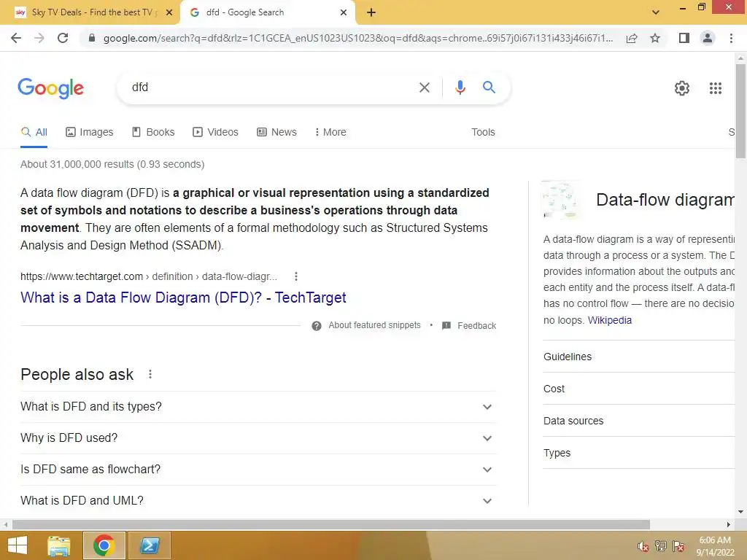
Task: Open the Chrome side panel
Action: point(684,38)
